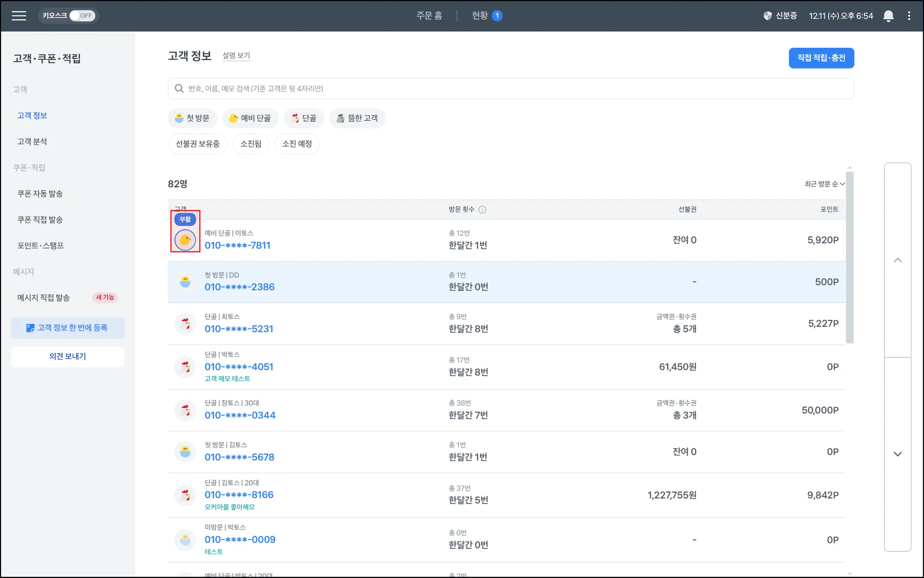Open the 최근 방문 순 sort dropdown
Image resolution: width=924 pixels, height=578 pixels.
824,184
